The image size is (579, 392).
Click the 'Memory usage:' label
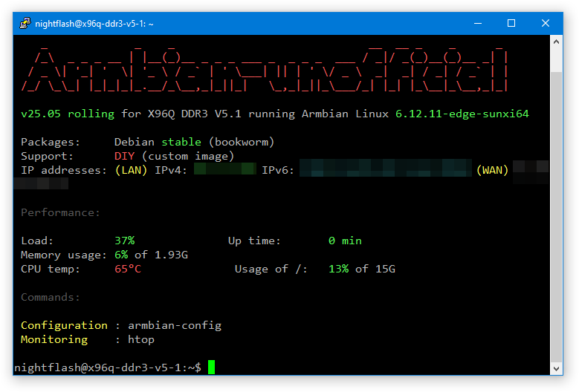(x=64, y=255)
